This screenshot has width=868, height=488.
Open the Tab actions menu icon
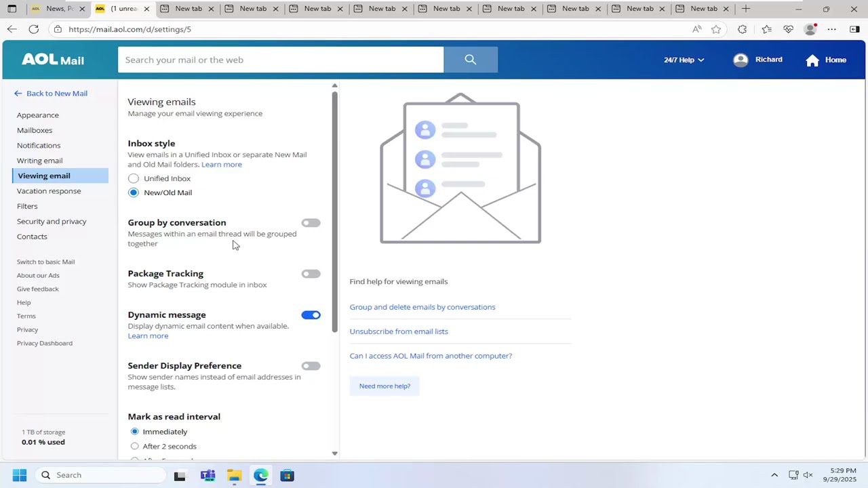click(x=12, y=9)
